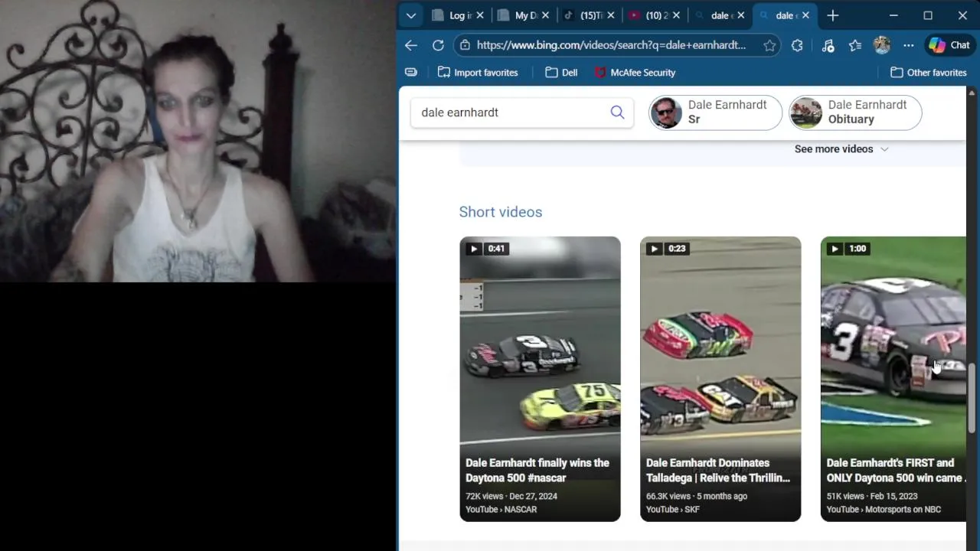Open McAfee Security bookmark
This screenshot has width=980, height=551.
pos(635,73)
